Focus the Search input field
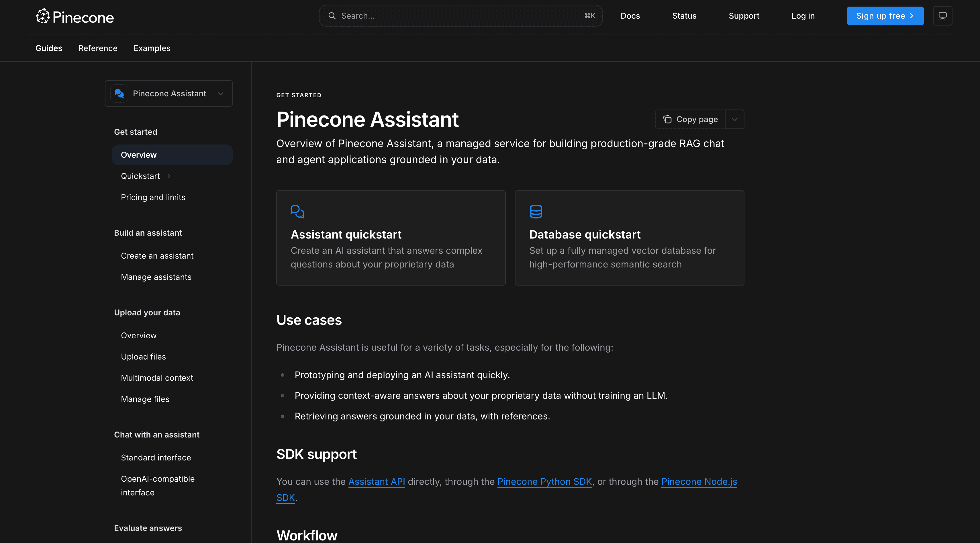Viewport: 980px width, 543px height. point(461,16)
